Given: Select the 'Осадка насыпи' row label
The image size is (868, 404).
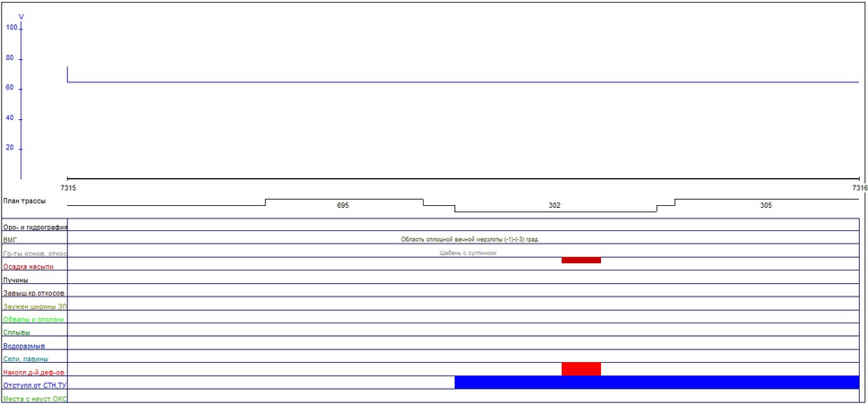Looking at the screenshot, I should coord(27,267).
